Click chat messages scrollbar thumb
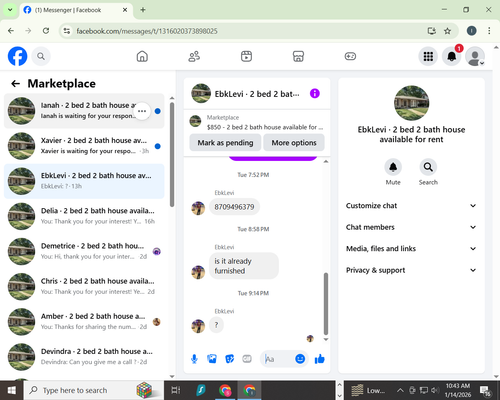 (326, 304)
